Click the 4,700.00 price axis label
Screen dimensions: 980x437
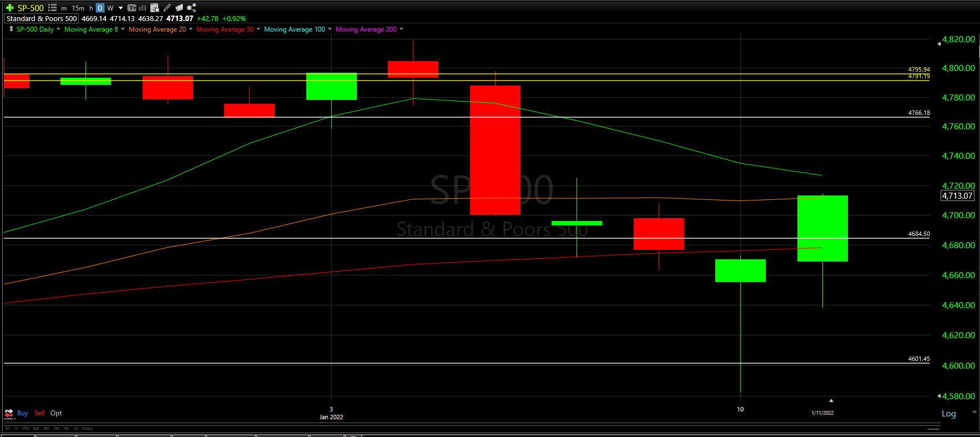click(958, 215)
